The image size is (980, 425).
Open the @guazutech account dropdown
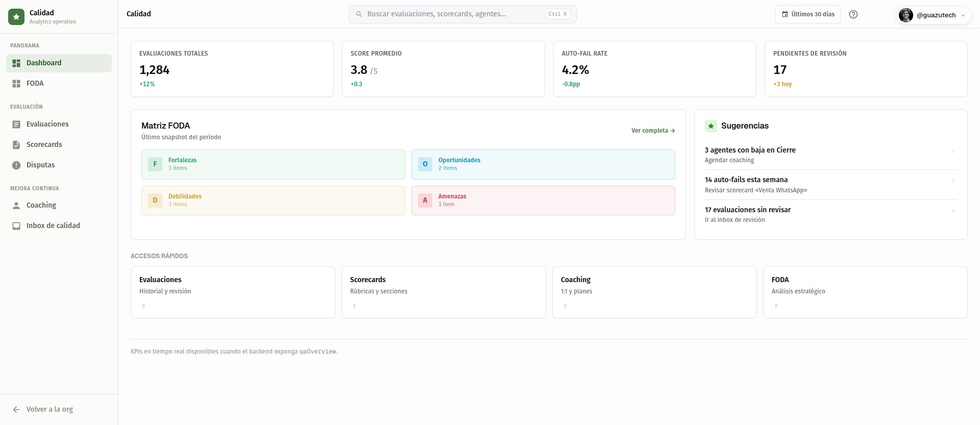934,15
